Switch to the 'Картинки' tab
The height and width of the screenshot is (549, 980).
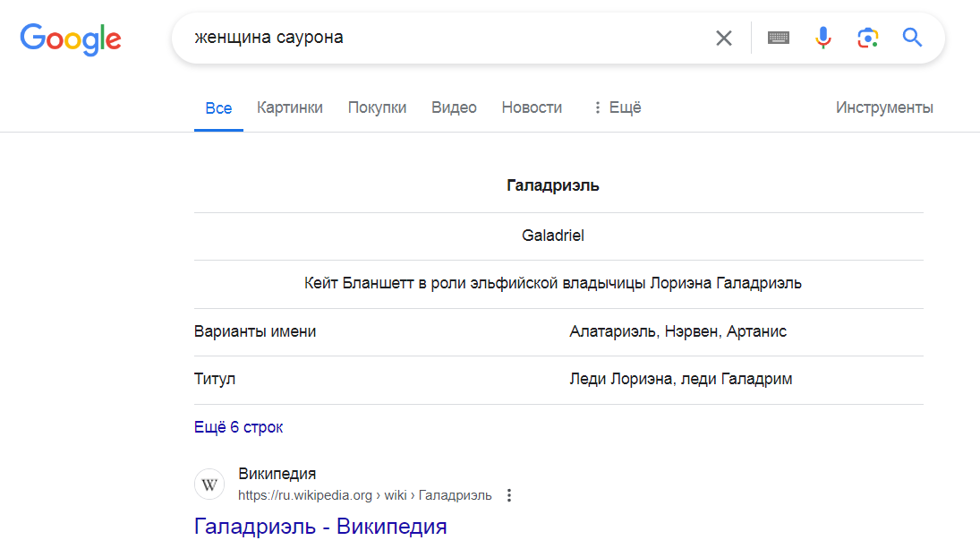pos(290,107)
